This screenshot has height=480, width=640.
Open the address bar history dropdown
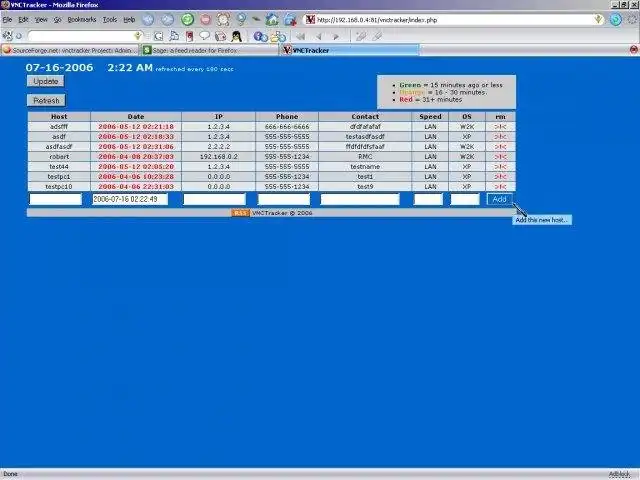click(x=598, y=20)
